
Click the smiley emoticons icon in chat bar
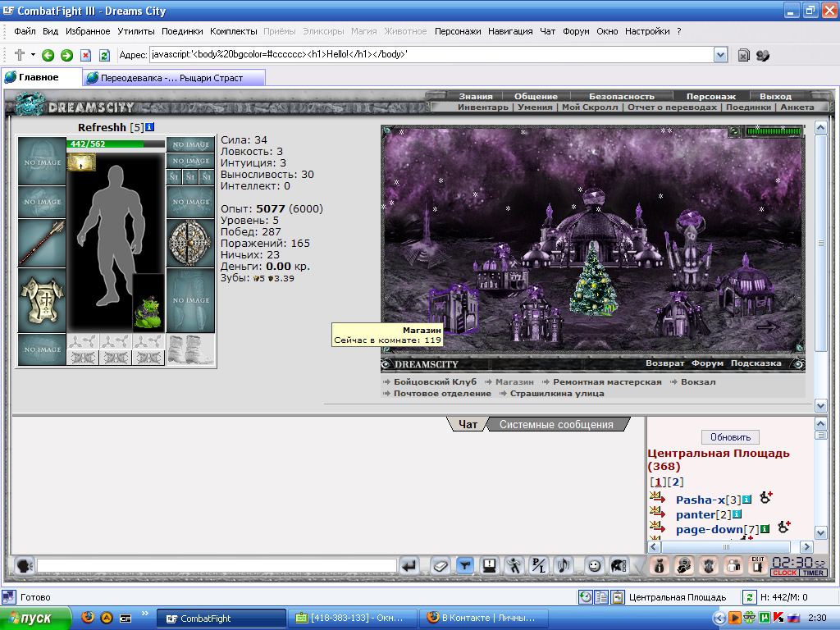pos(594,566)
